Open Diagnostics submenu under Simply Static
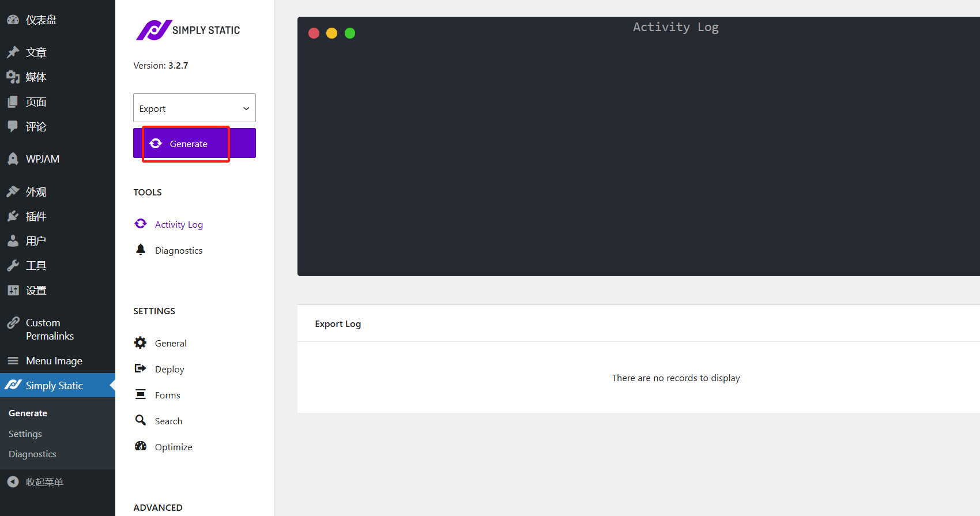 pyautogui.click(x=32, y=454)
